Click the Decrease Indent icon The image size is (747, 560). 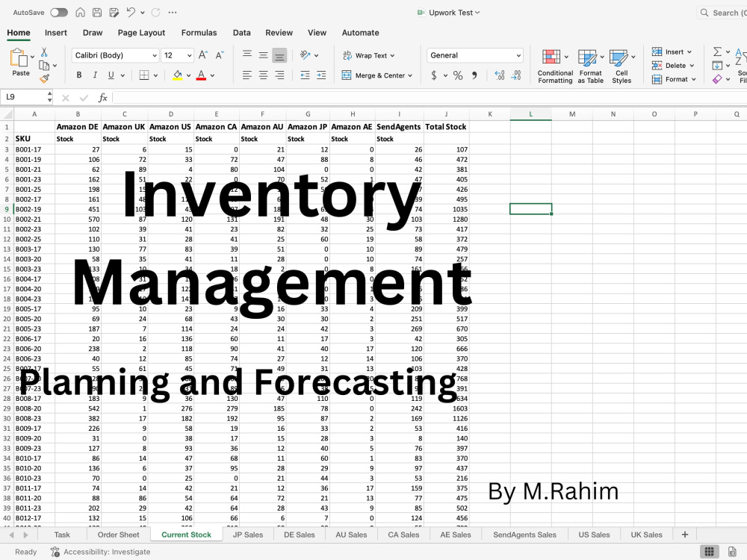[305, 75]
